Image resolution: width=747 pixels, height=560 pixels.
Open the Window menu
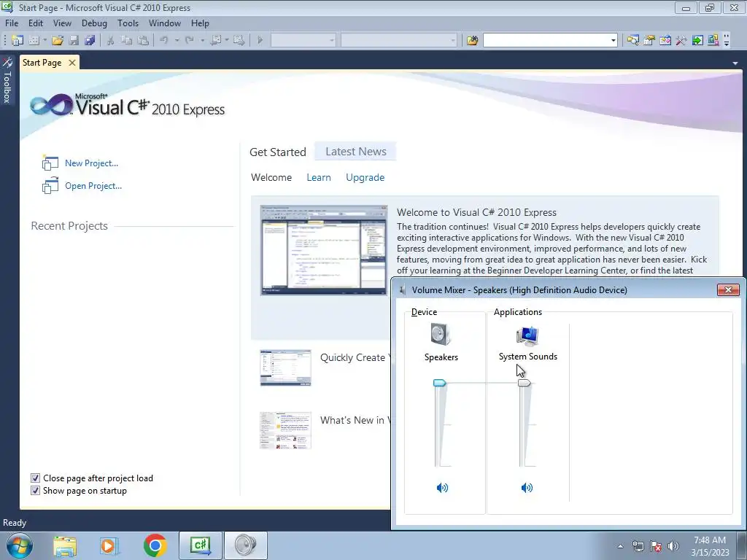tap(165, 23)
